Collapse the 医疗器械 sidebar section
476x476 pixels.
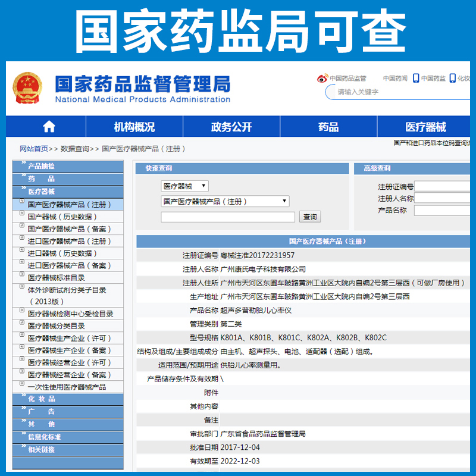[68, 192]
